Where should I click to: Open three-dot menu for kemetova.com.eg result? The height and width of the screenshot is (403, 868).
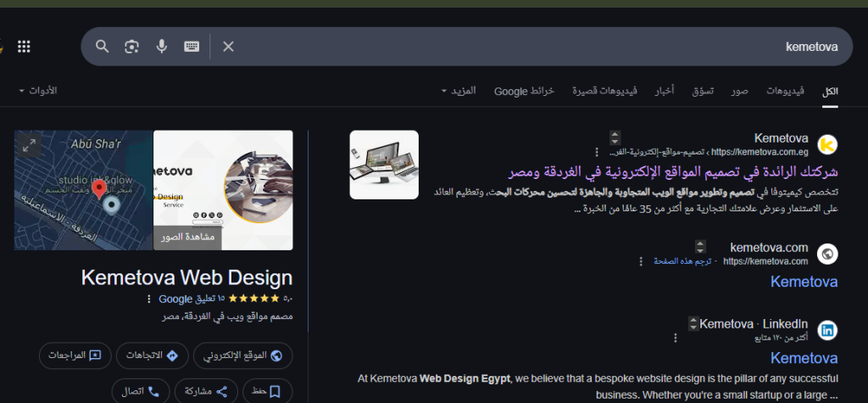(x=596, y=152)
